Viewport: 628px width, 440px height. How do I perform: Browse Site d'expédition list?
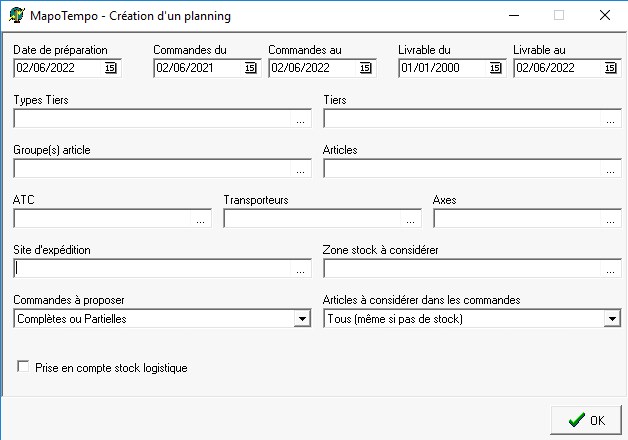[301, 269]
